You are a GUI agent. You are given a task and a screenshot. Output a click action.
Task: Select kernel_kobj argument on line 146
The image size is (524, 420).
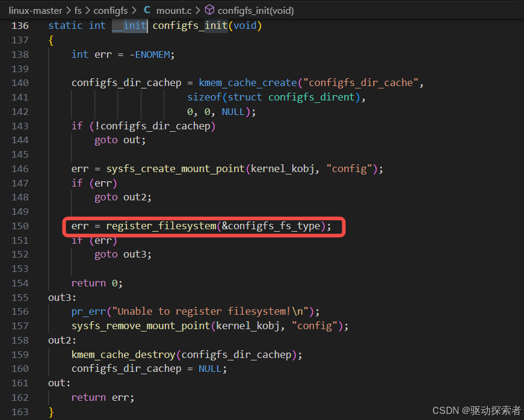[282, 168]
